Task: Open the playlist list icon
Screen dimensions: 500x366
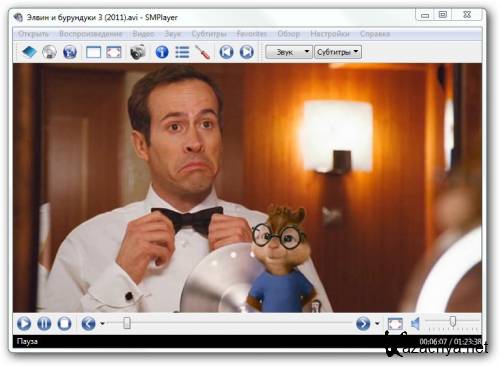Action: tap(182, 52)
